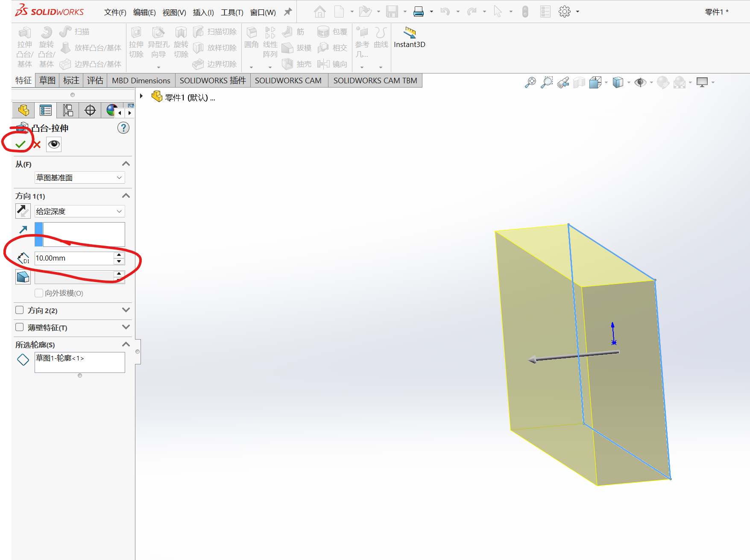Open the 给定深度 end condition dropdown
The height and width of the screenshot is (560, 750).
(x=79, y=211)
